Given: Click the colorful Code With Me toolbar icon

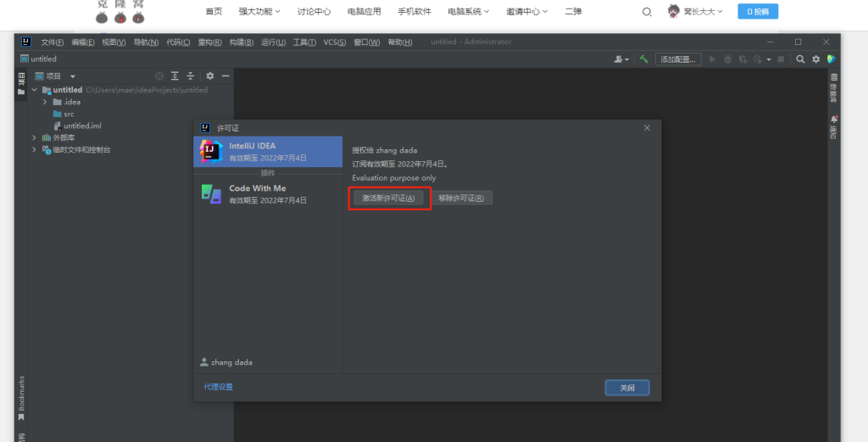Looking at the screenshot, I should (832, 59).
